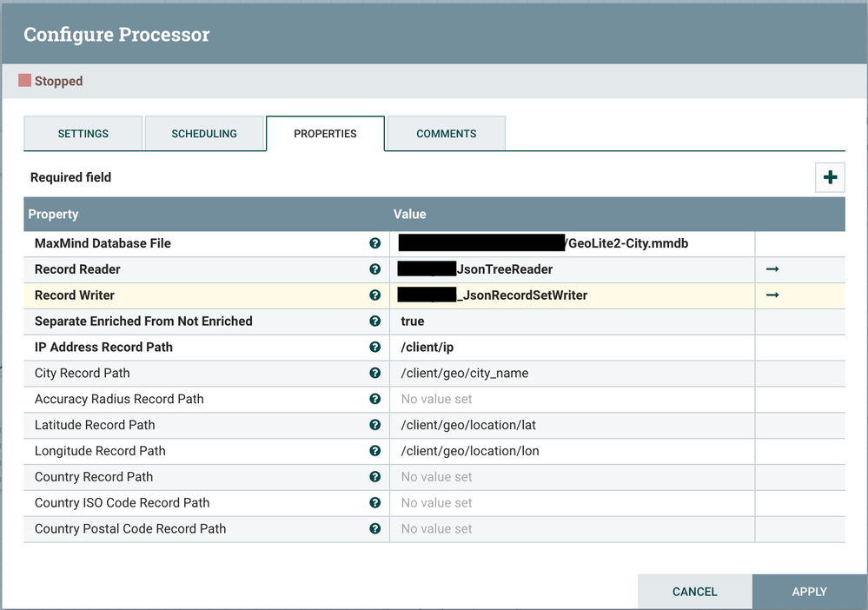The width and height of the screenshot is (868, 610).
Task: Click help icon for Latitude Record Path
Action: click(x=374, y=425)
